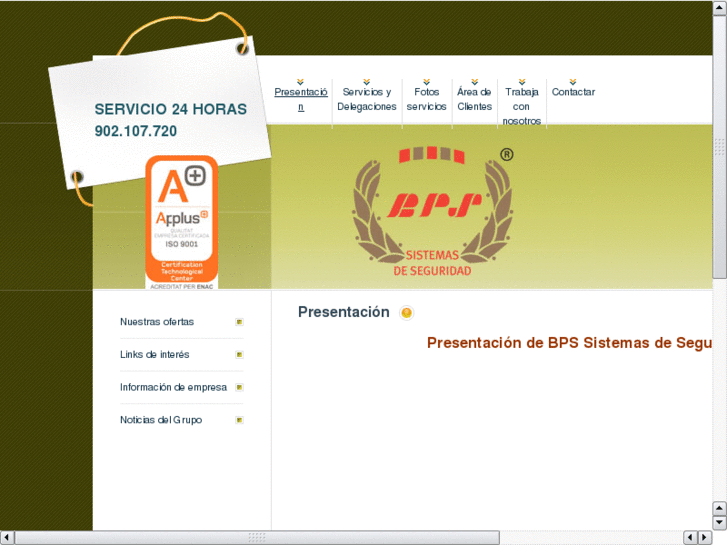The height and width of the screenshot is (545, 727).
Task: Click the 902.107.720 phone number
Action: [x=136, y=131]
